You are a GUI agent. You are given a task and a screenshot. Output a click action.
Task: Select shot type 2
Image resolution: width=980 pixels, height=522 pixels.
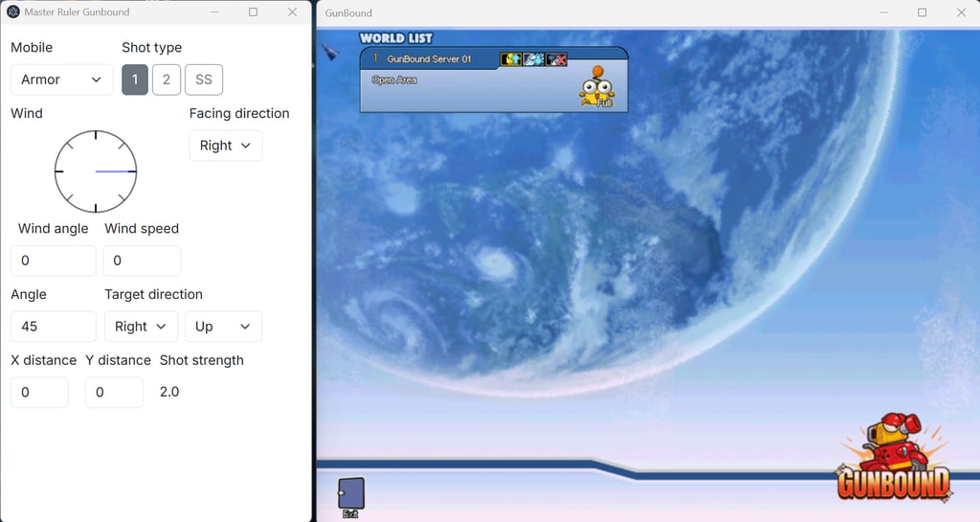coord(167,79)
